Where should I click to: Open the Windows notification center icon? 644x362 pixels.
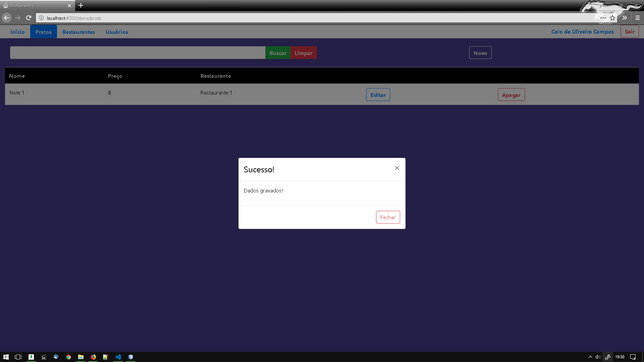point(633,357)
